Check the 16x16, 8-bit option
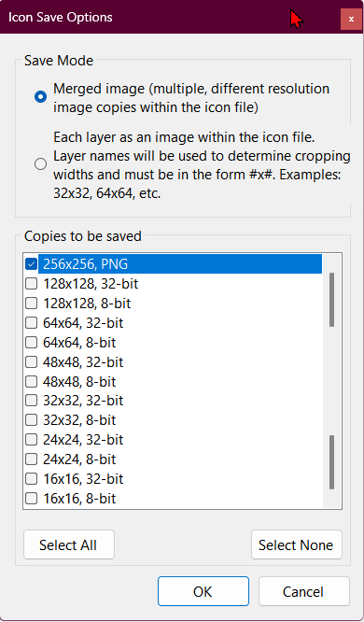This screenshot has width=364, height=622. point(31,498)
